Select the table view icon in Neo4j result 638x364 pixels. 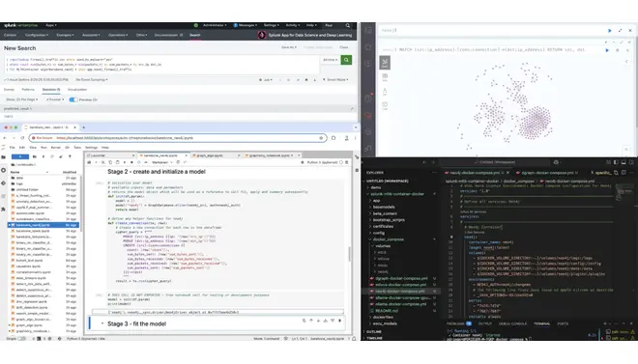click(385, 76)
